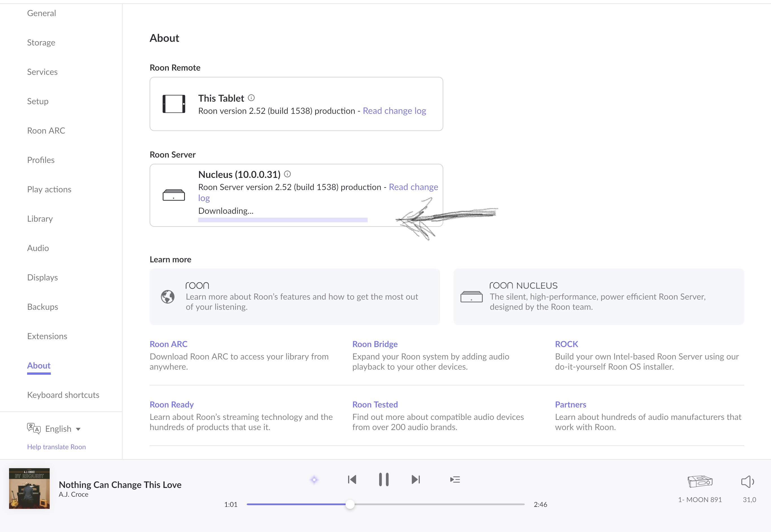Click song title Nothing Can Change This Love
Image resolution: width=771 pixels, height=532 pixels.
pyautogui.click(x=120, y=485)
